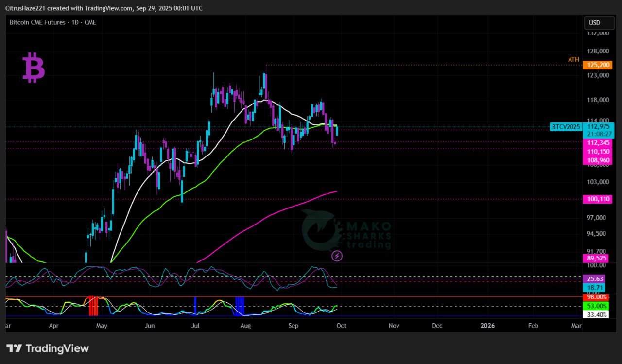Viewport: 622px width, 364px height.
Task: Click the TradingView logo at bottom left
Action: click(x=48, y=348)
